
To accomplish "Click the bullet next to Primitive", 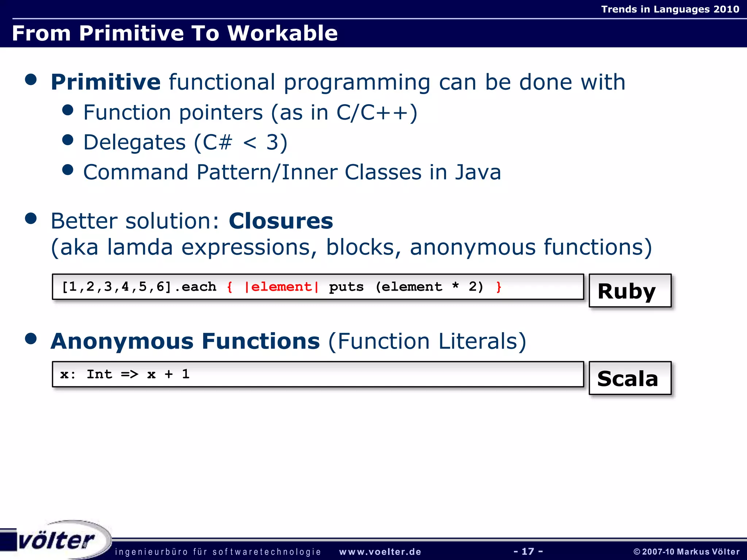I will (x=31, y=80).
